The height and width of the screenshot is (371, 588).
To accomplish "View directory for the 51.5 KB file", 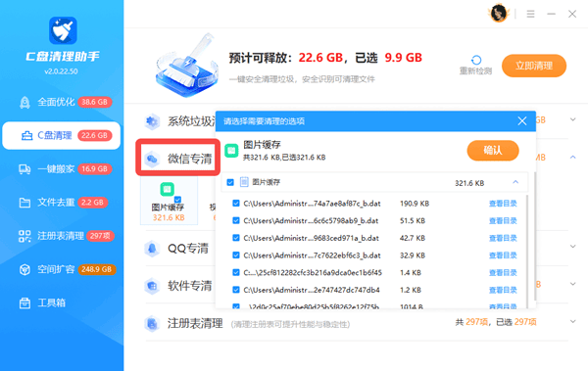I will pyautogui.click(x=503, y=220).
